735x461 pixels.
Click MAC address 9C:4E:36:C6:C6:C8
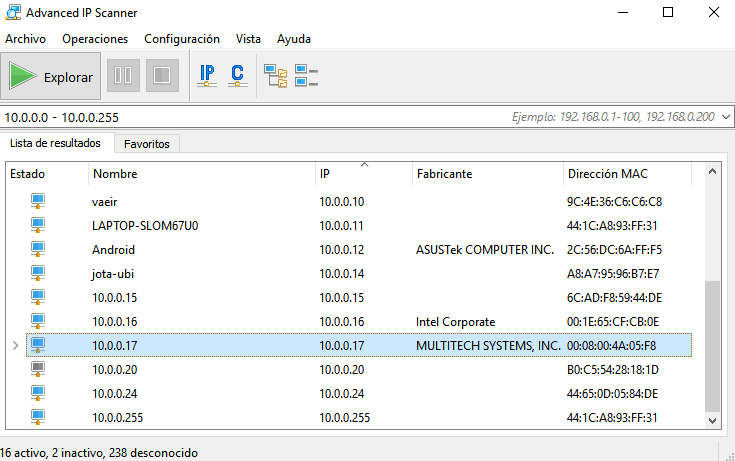[x=615, y=202]
